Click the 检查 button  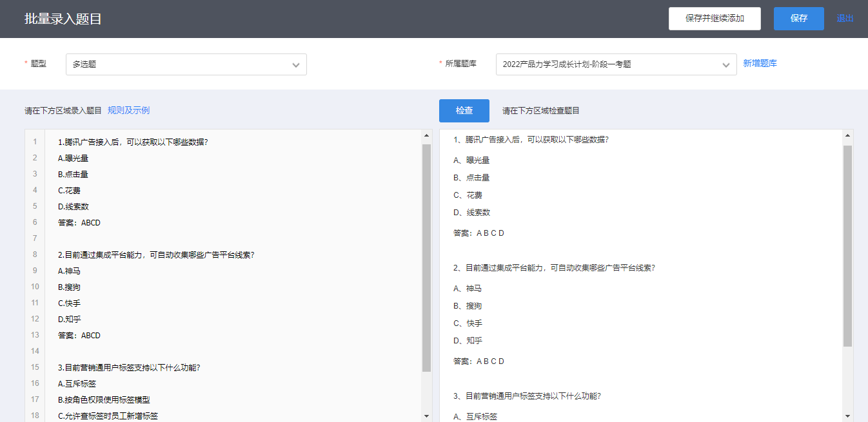[x=464, y=111]
